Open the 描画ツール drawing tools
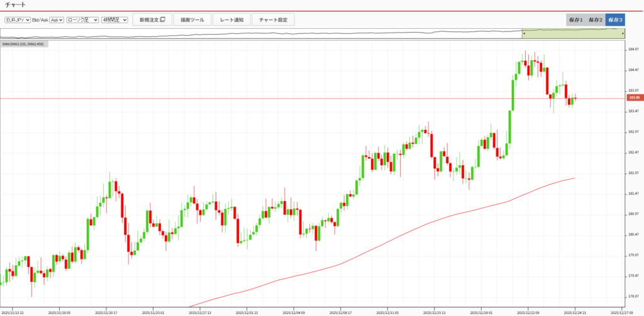644x316 pixels. (191, 20)
